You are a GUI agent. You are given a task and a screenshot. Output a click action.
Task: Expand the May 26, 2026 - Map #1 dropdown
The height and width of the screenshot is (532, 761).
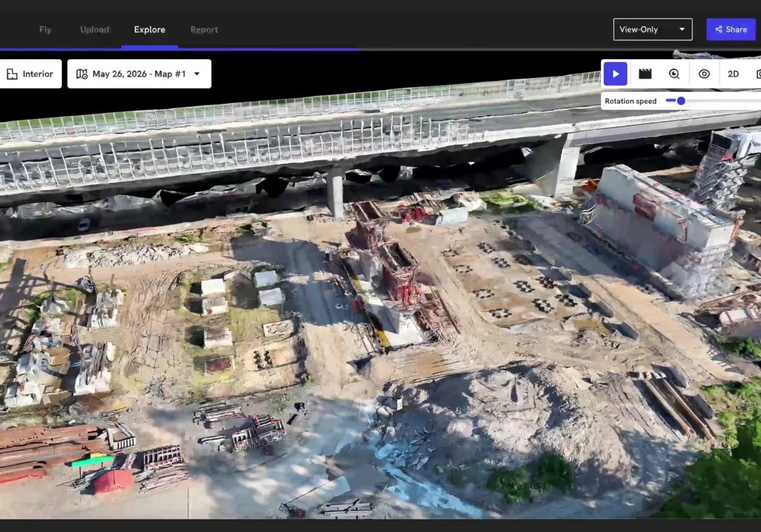click(x=139, y=74)
